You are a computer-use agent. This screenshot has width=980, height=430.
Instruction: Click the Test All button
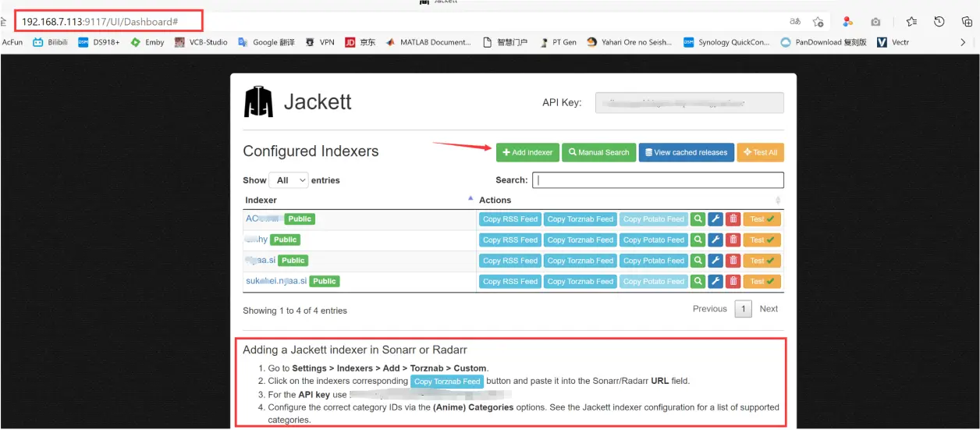click(x=760, y=152)
